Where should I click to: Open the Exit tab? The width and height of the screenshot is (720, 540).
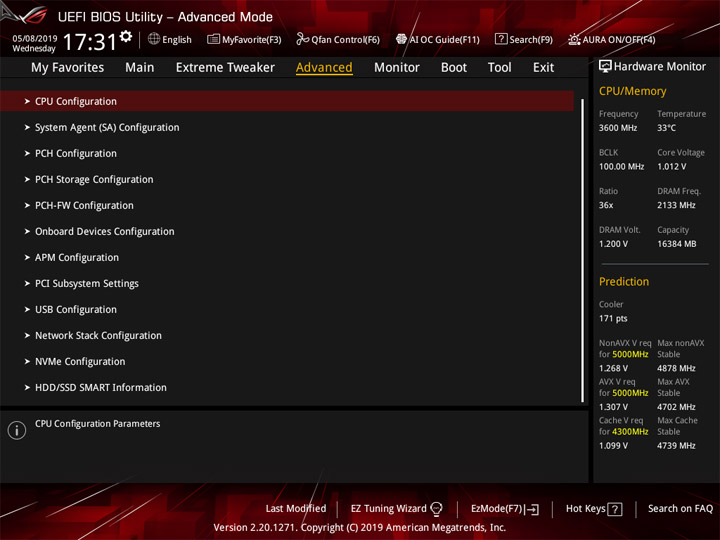[x=543, y=68]
